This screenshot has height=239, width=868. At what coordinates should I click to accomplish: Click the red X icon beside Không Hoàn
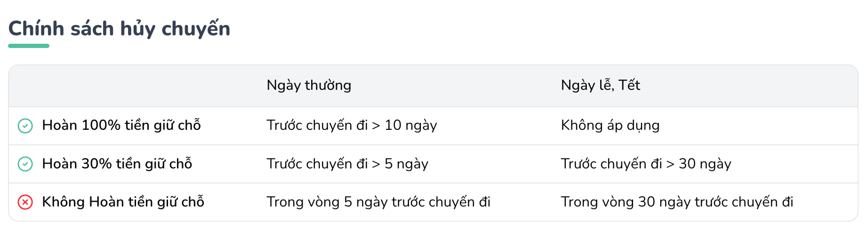25,202
